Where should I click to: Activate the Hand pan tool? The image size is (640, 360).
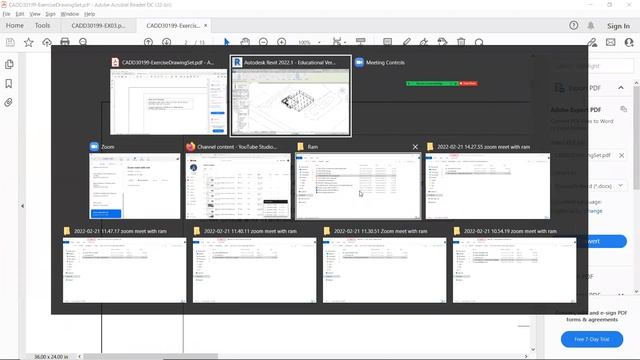245,42
